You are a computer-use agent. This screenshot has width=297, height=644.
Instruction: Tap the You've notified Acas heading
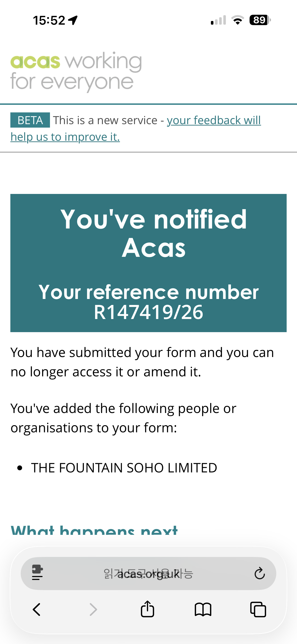coord(154,233)
